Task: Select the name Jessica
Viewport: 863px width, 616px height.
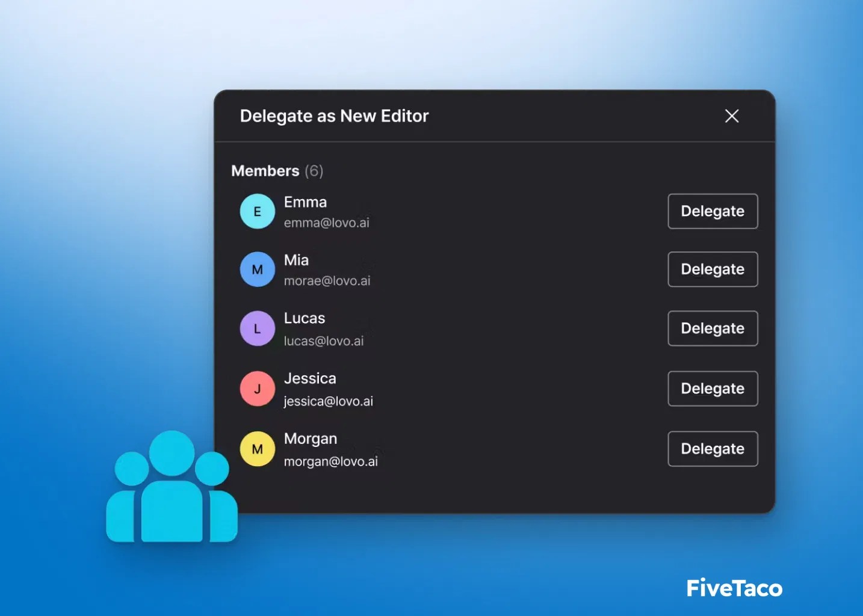Action: [310, 378]
